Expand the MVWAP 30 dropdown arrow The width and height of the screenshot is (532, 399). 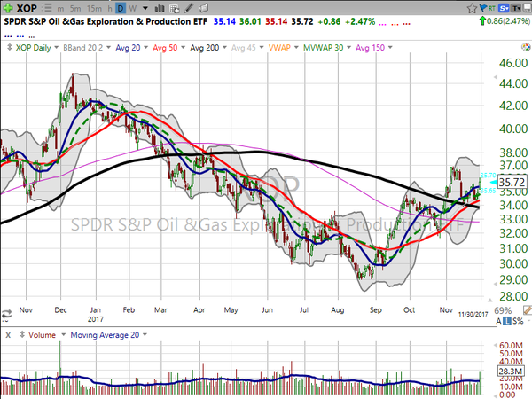pos(348,48)
